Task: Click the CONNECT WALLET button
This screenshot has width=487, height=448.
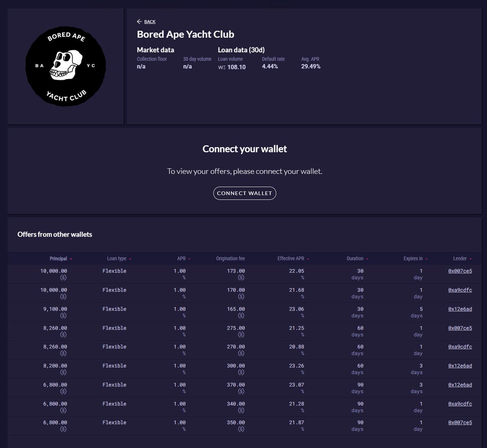Action: tap(245, 193)
